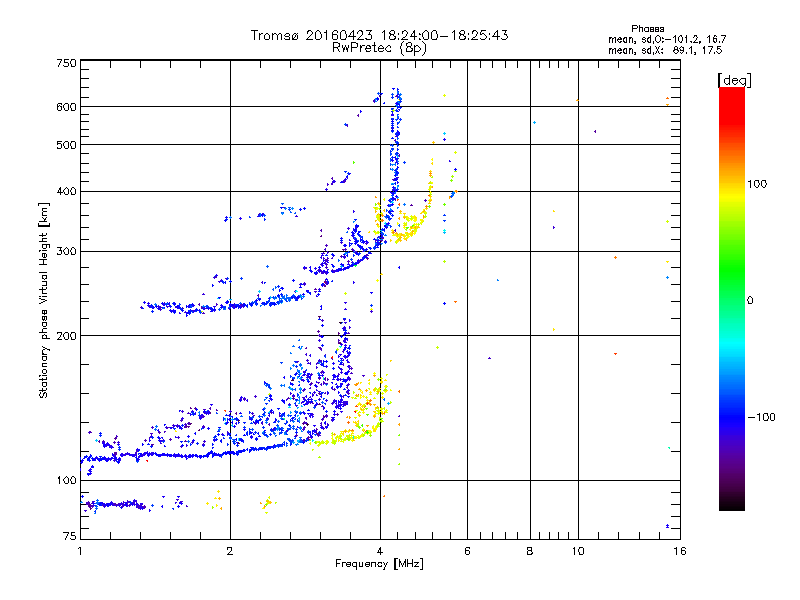
Task: Select the "mean, sd,O:-101.2, 16.7" line
Action: [x=667, y=39]
